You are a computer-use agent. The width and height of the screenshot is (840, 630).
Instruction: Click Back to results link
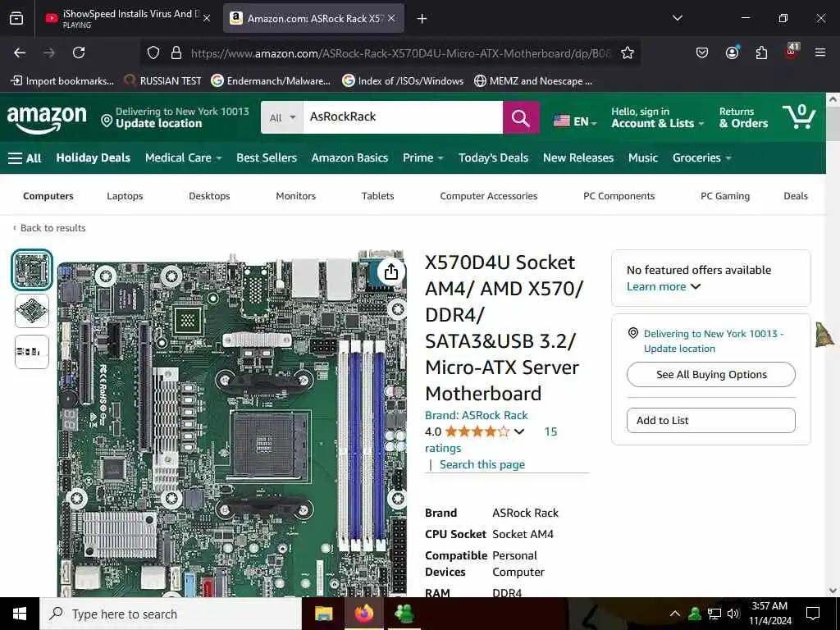click(x=49, y=228)
